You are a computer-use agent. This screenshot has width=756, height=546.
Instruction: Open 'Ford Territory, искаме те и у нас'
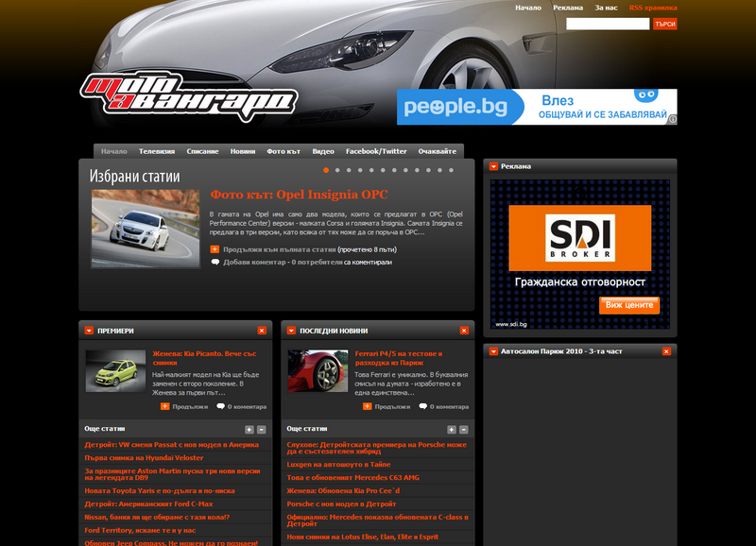[x=140, y=530]
